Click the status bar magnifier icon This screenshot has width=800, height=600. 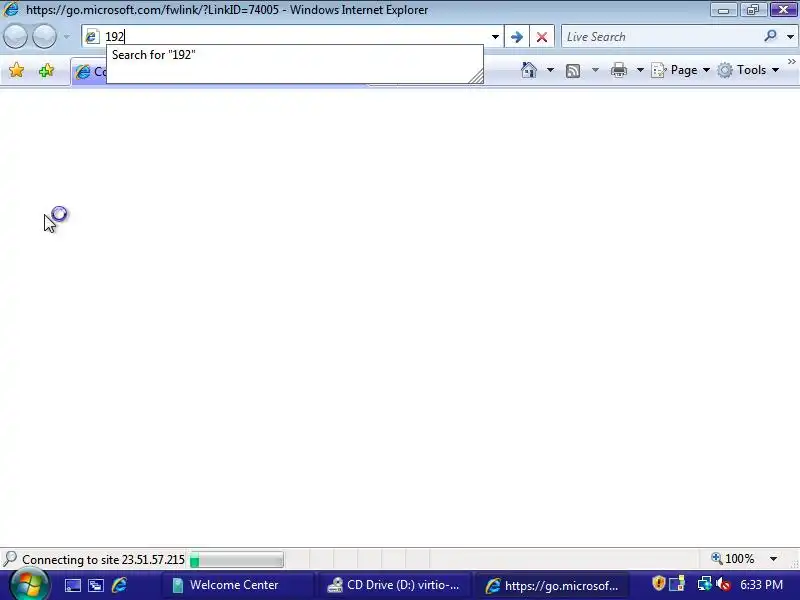pos(10,559)
